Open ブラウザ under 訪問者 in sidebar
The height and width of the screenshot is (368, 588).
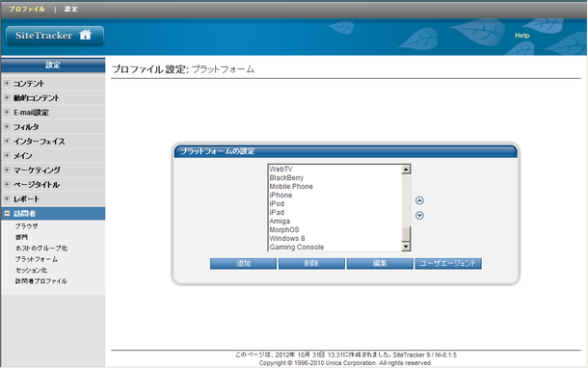click(26, 226)
